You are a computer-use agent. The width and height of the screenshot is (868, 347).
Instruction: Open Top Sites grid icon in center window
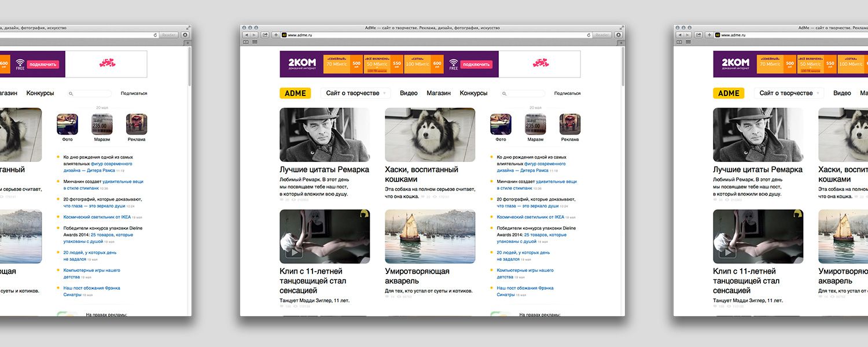pyautogui.click(x=255, y=42)
